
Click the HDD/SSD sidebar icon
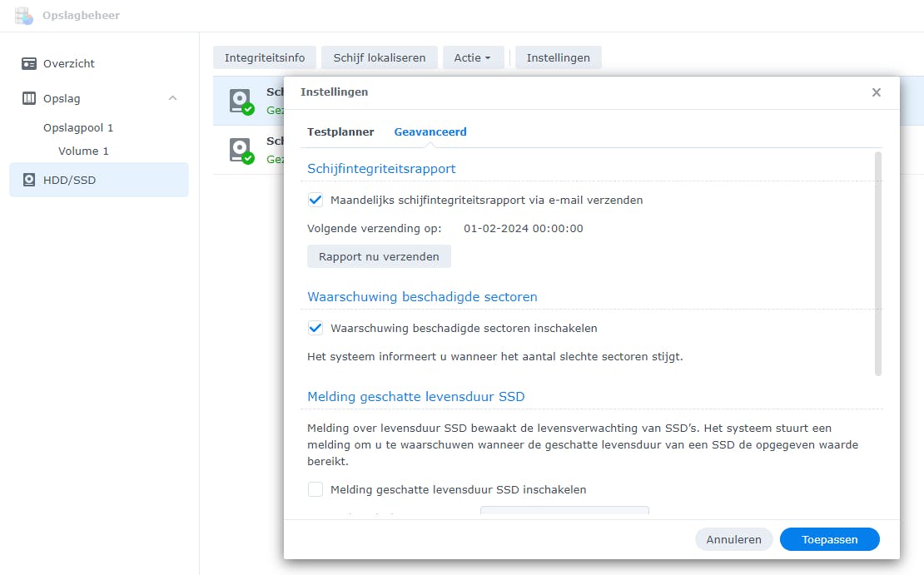29,180
